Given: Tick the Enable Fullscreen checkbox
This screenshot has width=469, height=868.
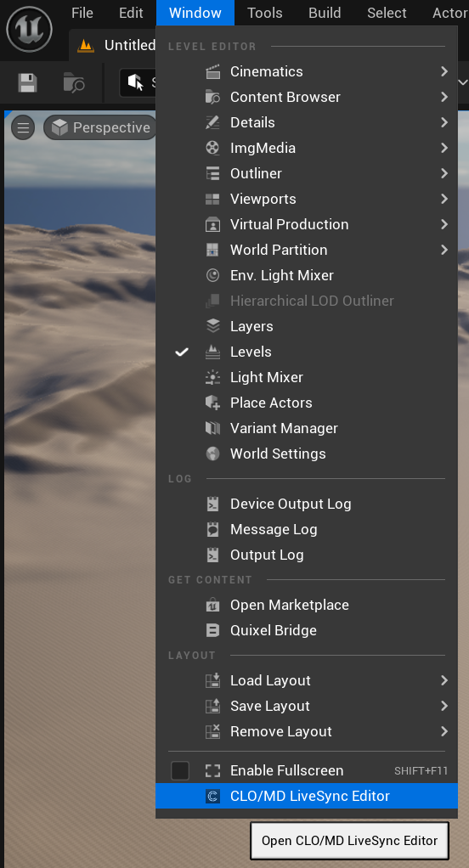Looking at the screenshot, I should click(180, 770).
